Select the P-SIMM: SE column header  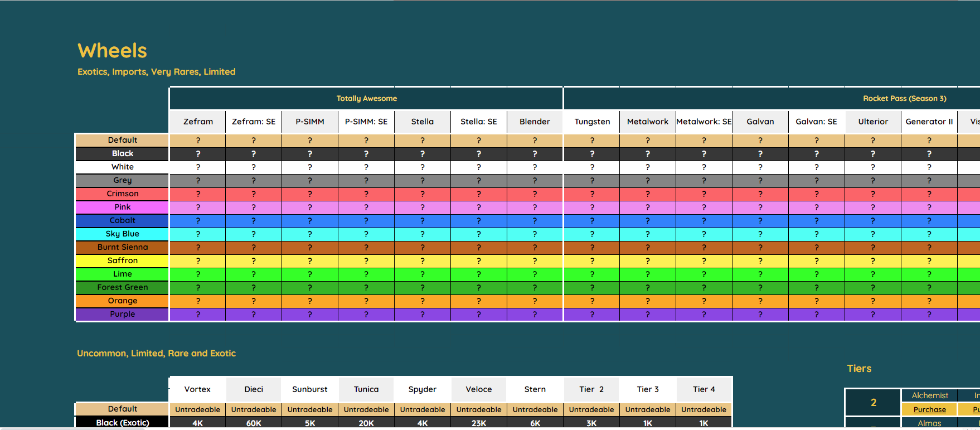pyautogui.click(x=366, y=122)
